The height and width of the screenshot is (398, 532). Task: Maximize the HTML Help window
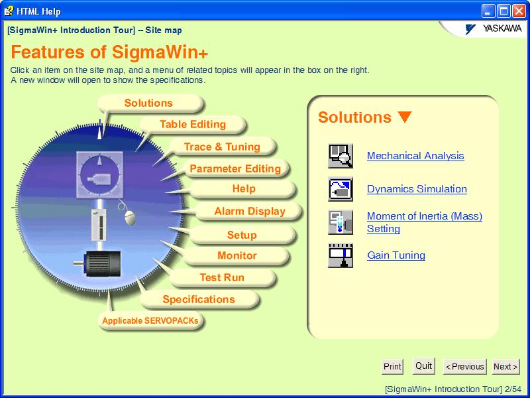click(x=504, y=11)
